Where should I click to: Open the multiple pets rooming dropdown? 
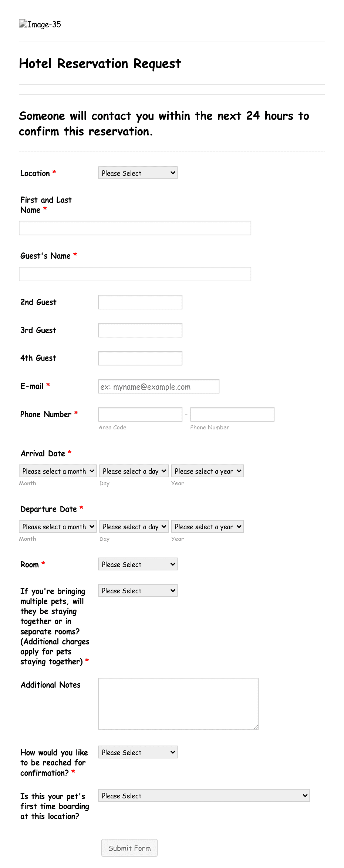pos(137,590)
